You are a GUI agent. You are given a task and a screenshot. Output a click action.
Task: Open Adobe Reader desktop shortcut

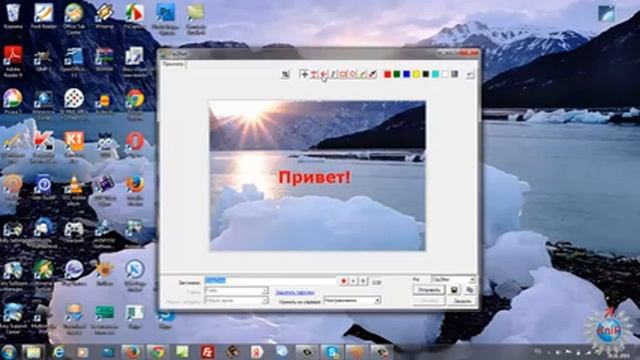(13, 60)
